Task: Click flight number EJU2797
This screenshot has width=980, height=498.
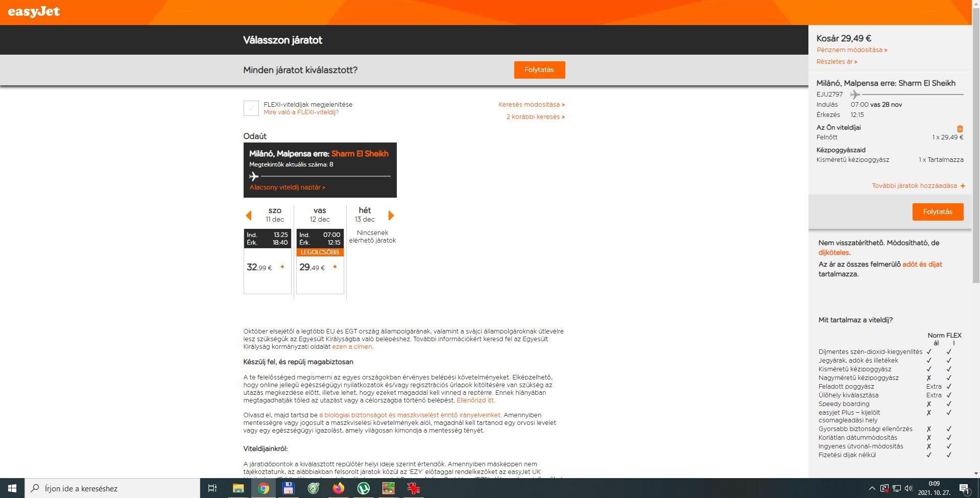Action: (829, 94)
